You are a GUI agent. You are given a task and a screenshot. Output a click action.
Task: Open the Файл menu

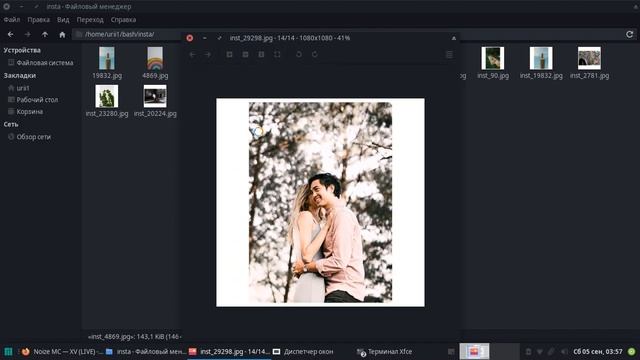12,20
